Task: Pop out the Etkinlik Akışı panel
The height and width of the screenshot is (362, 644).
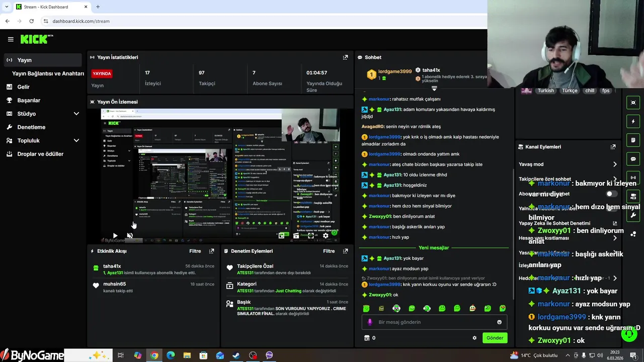Action: pyautogui.click(x=211, y=251)
